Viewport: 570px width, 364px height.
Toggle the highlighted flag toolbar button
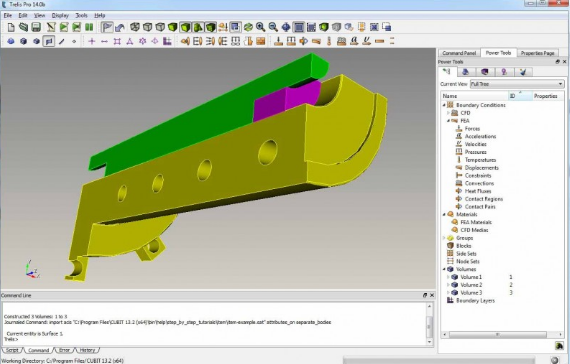pos(107,27)
